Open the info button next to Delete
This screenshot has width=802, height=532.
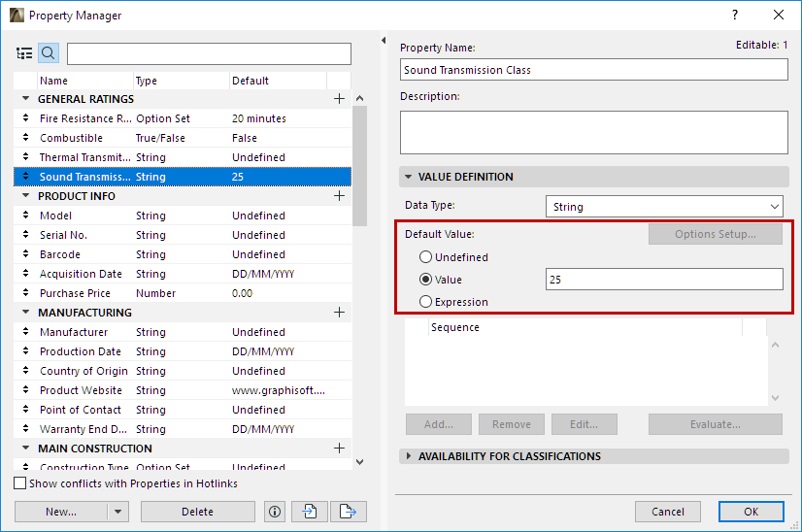274,512
